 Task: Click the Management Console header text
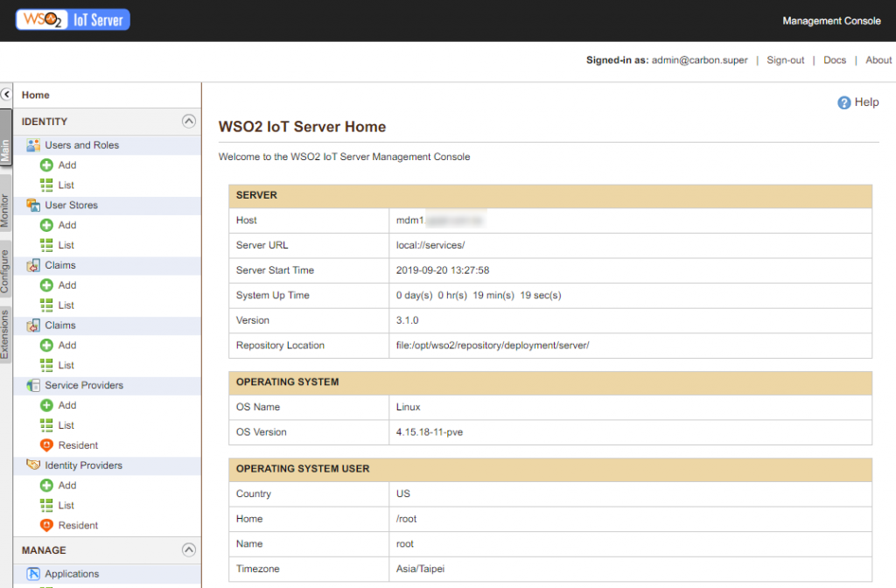[x=831, y=21]
